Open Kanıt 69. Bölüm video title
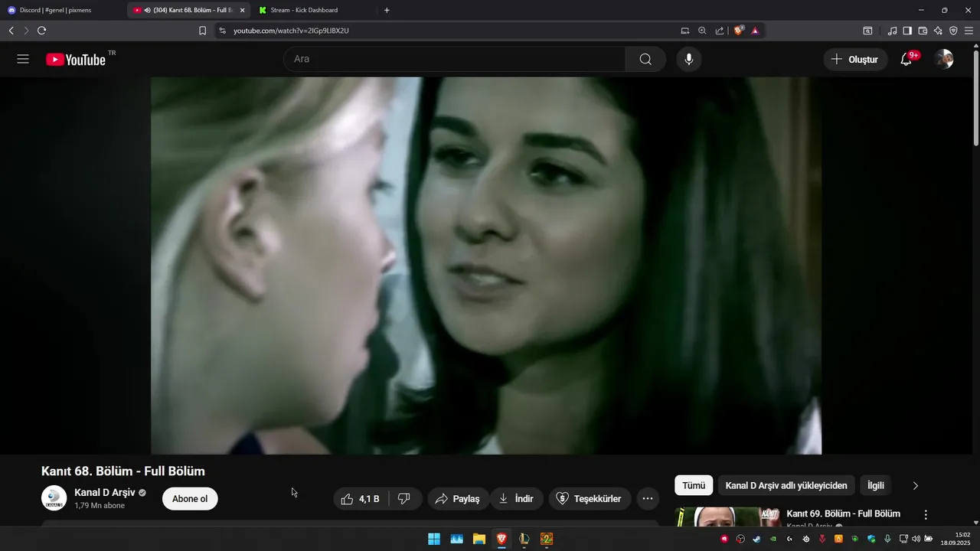The height and width of the screenshot is (551, 980). click(843, 514)
